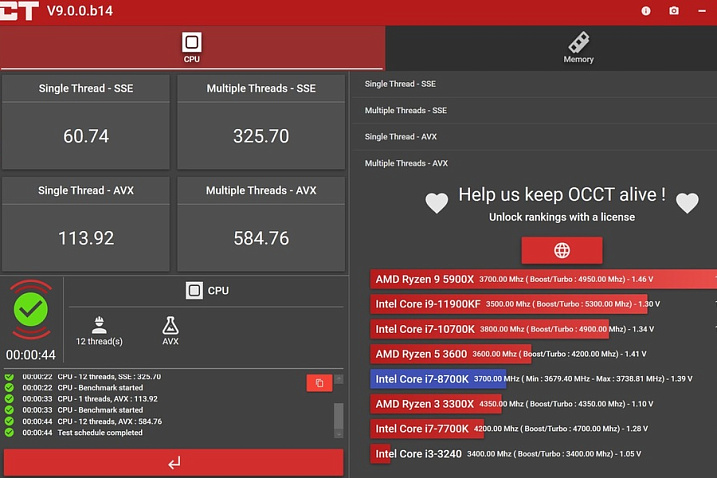Click the 325.70 score value

261,136
